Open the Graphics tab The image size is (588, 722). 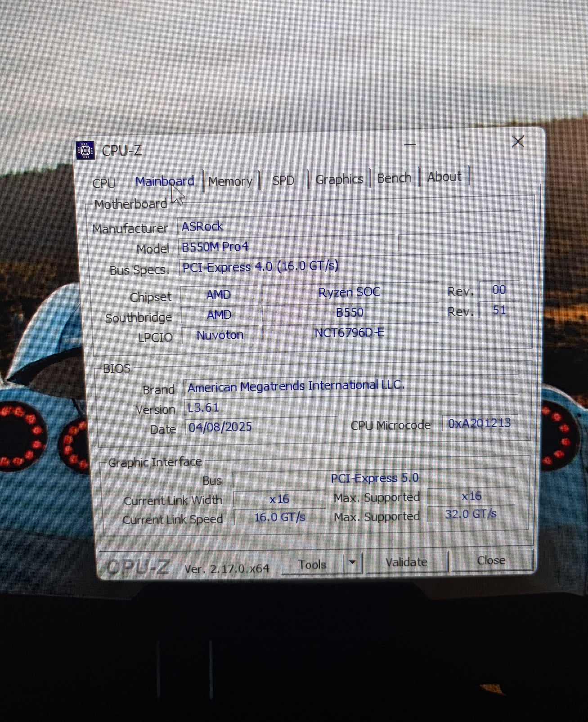click(339, 179)
